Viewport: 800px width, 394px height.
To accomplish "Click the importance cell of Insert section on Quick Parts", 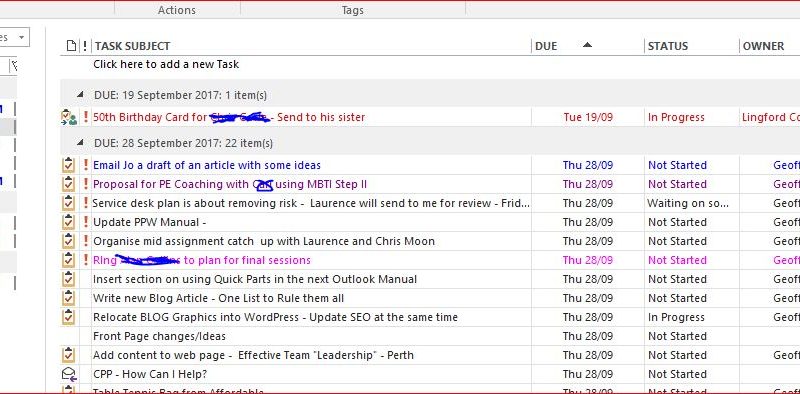I will pos(86,279).
